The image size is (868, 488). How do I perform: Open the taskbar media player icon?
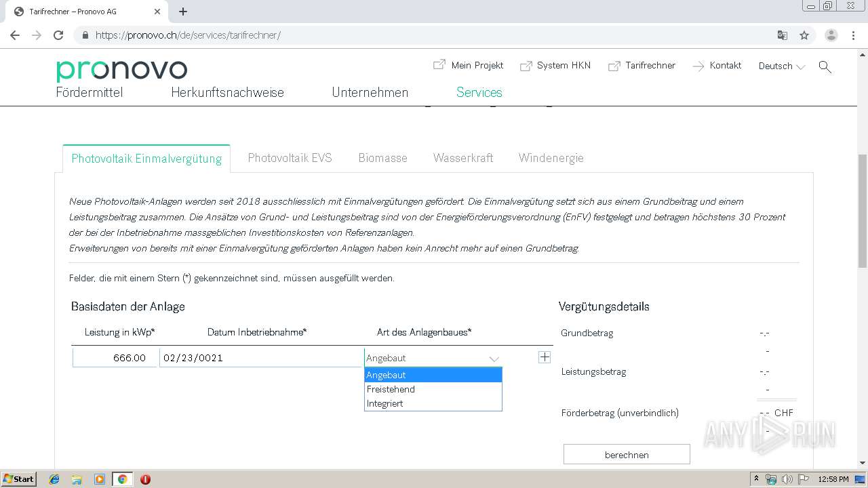[x=100, y=479]
